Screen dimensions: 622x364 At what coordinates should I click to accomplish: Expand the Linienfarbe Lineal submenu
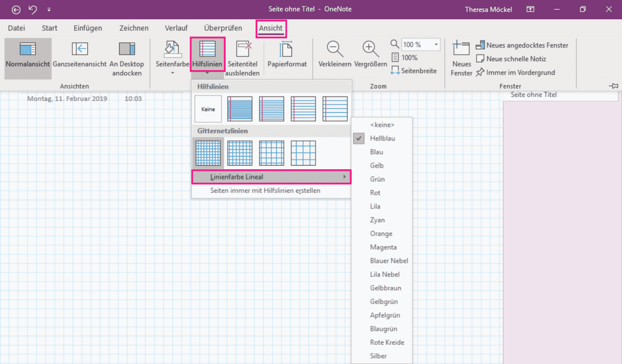pos(271,177)
